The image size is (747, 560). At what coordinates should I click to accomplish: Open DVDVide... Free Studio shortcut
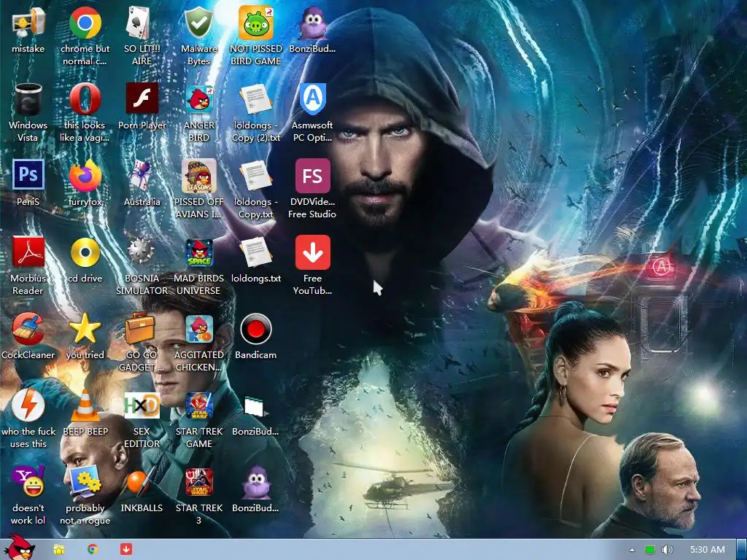[312, 176]
